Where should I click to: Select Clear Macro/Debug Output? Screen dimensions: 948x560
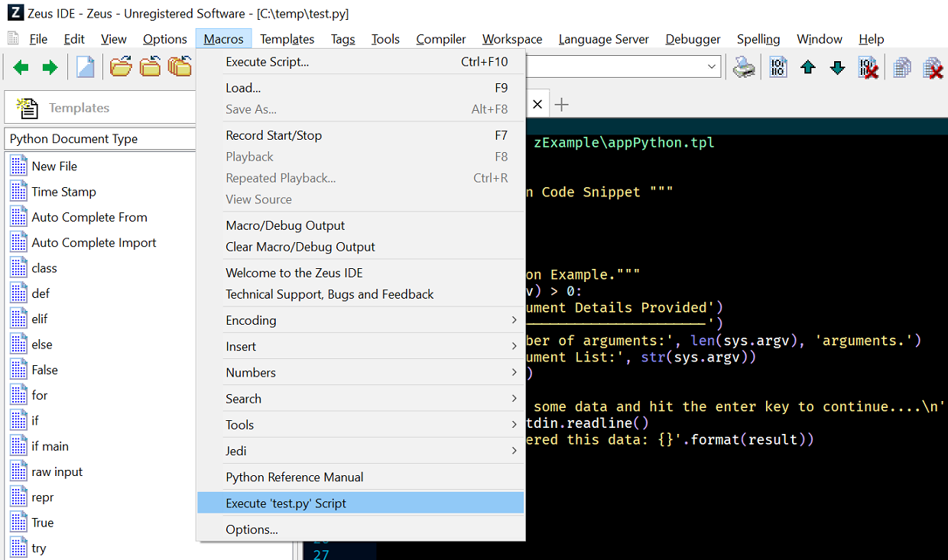tap(361, 247)
